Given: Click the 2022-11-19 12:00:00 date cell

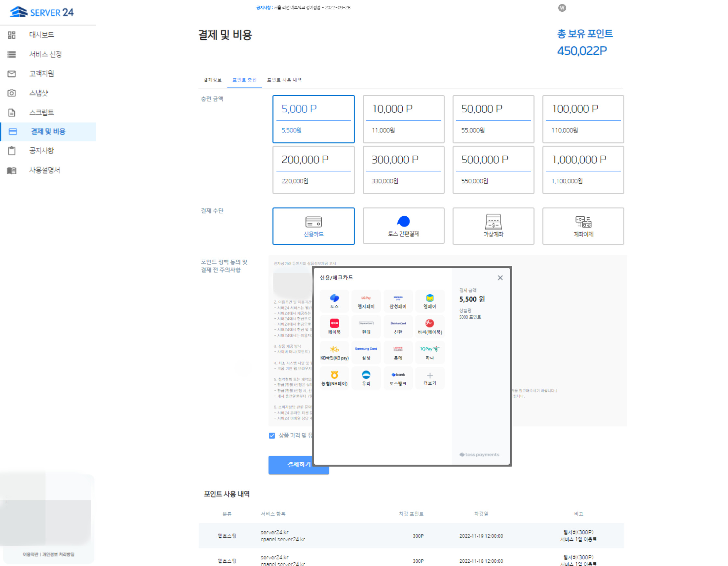Looking at the screenshot, I should pos(481,536).
